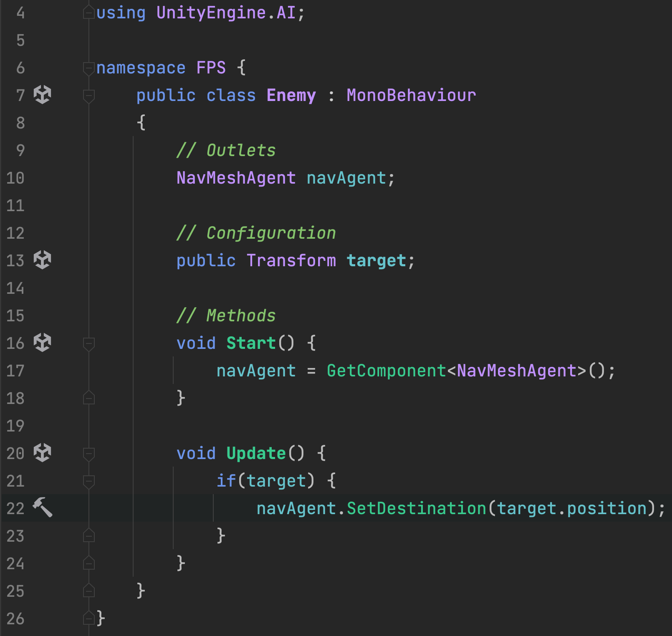Image resolution: width=672 pixels, height=636 pixels.
Task: Collapse the FPS namespace block
Action: [88, 68]
